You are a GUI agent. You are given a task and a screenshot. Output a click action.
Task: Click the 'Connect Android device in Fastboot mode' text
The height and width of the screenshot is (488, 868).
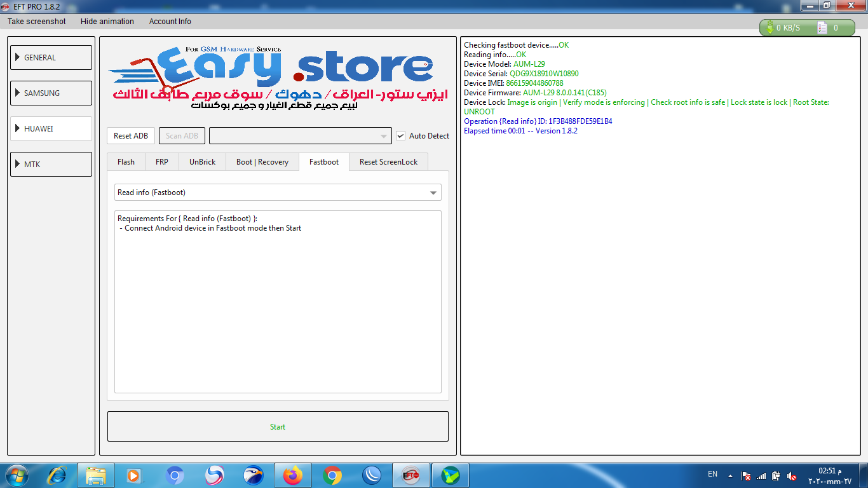[210, 228]
